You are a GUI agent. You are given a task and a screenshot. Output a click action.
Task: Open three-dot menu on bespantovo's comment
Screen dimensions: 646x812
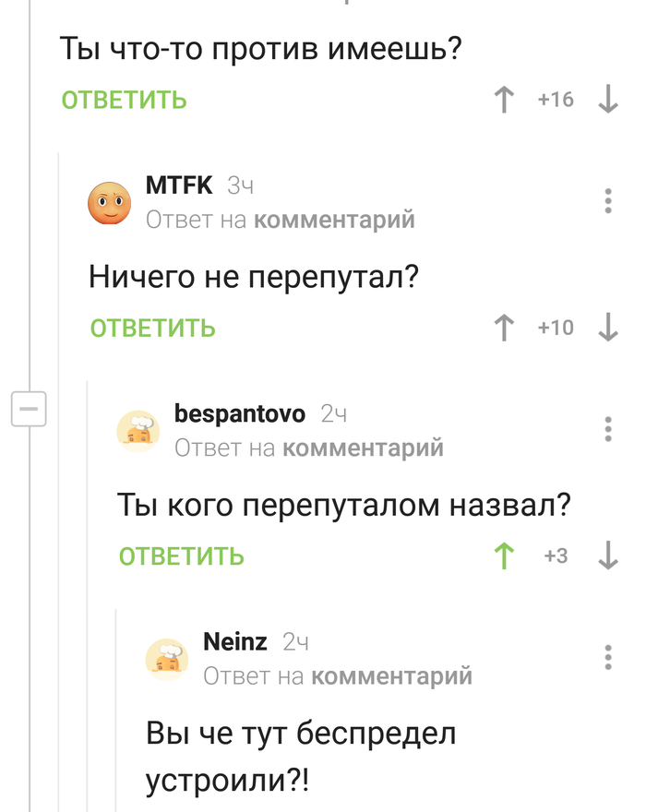pyautogui.click(x=607, y=429)
